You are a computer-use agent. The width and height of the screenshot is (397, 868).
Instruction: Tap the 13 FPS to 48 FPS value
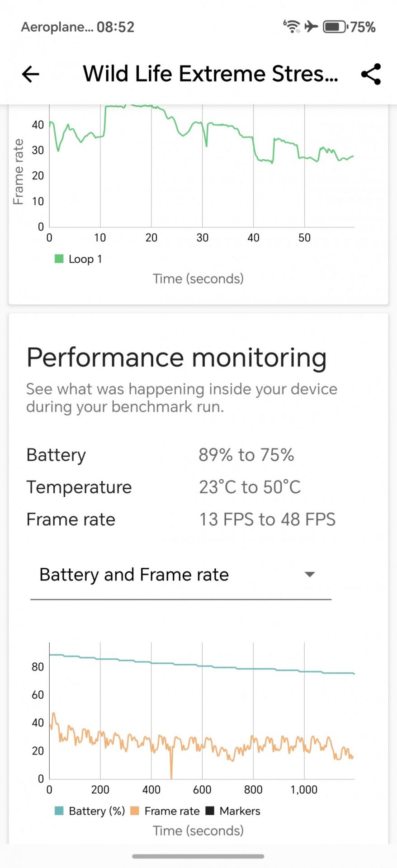pos(267,520)
